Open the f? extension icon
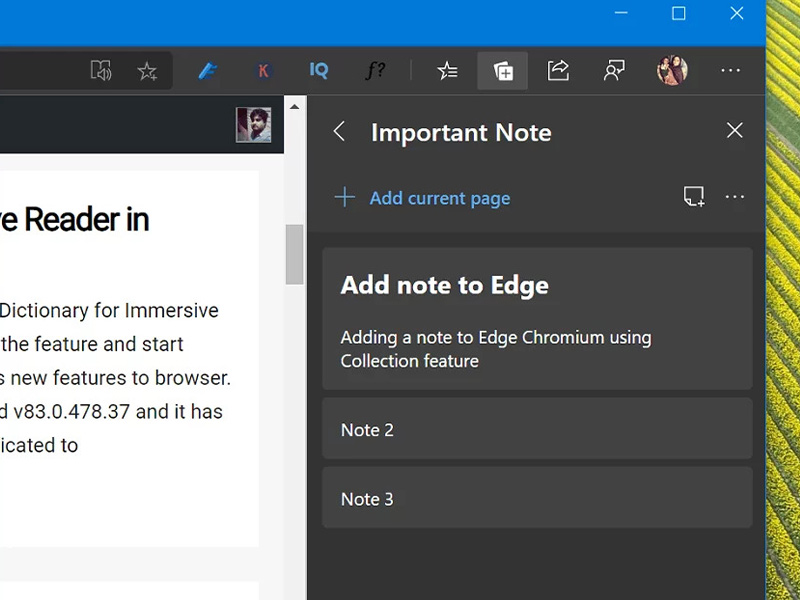 point(375,70)
